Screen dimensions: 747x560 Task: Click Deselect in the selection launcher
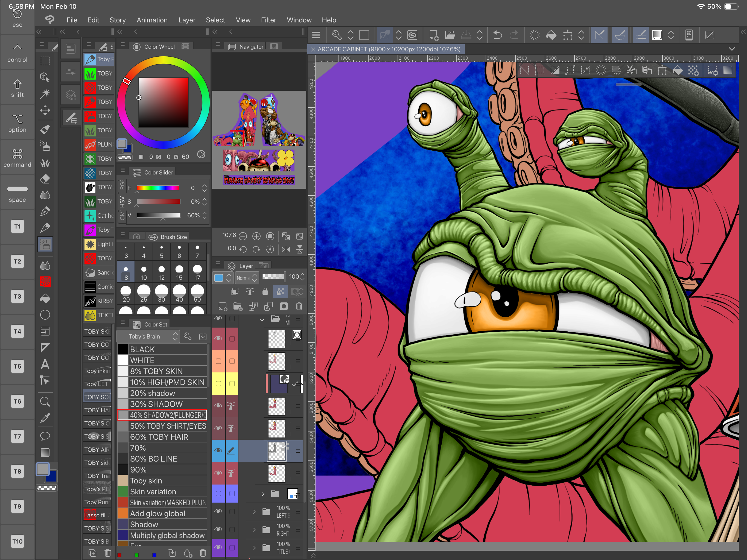click(524, 70)
